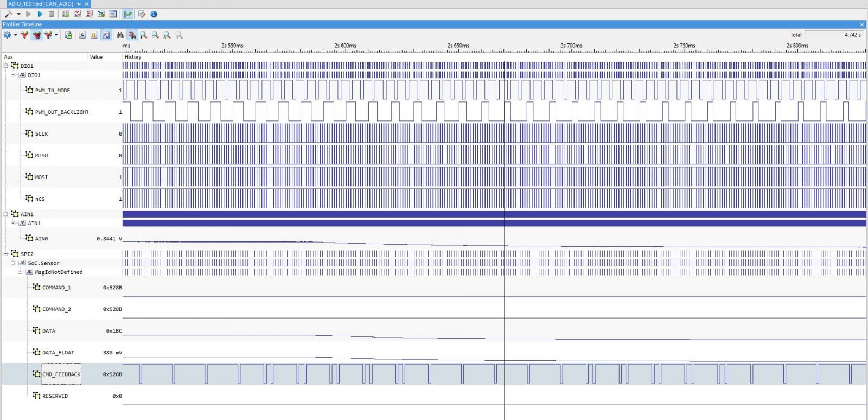Click the blue tree orange dot icon
The height and width of the screenshot is (420, 868).
[x=101, y=14]
